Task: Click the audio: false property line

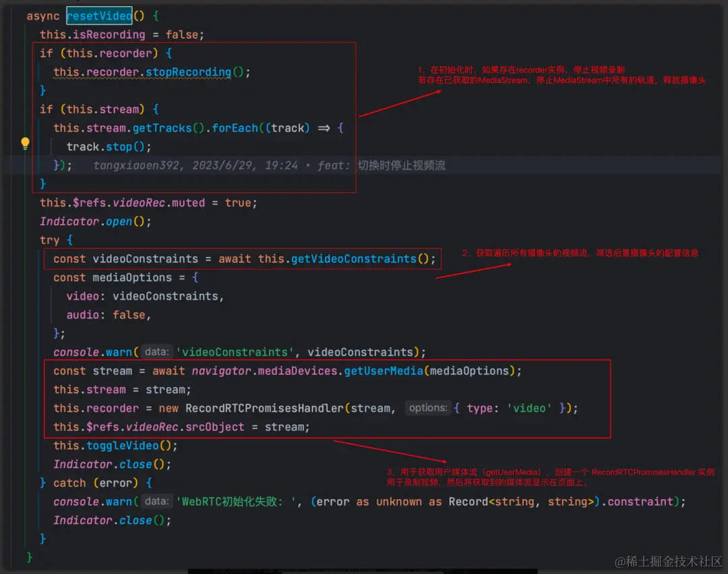Action: [109, 315]
